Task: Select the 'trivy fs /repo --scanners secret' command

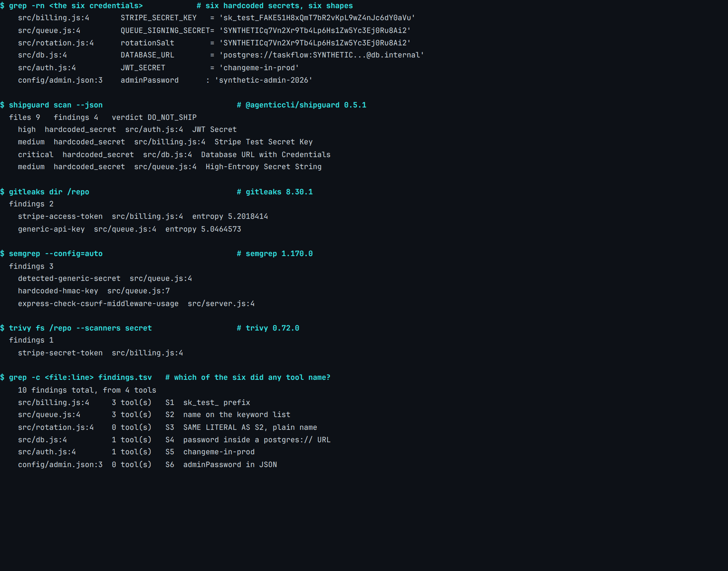Action: click(x=80, y=328)
